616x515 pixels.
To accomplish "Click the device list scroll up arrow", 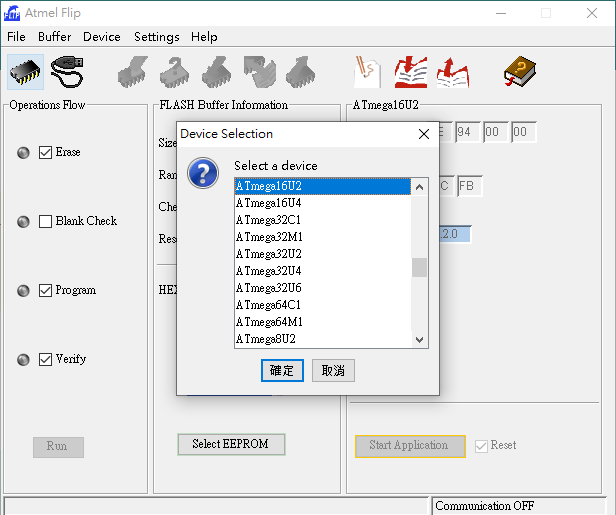I will 419,187.
